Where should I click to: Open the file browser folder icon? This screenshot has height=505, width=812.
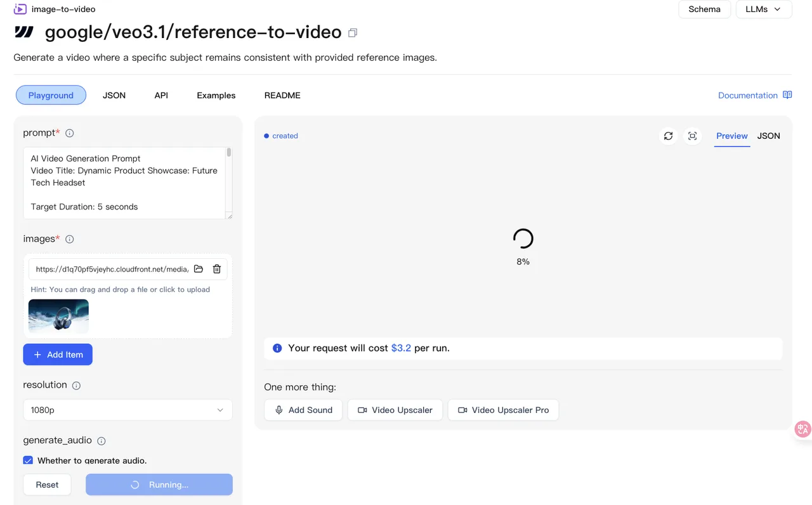[199, 269]
